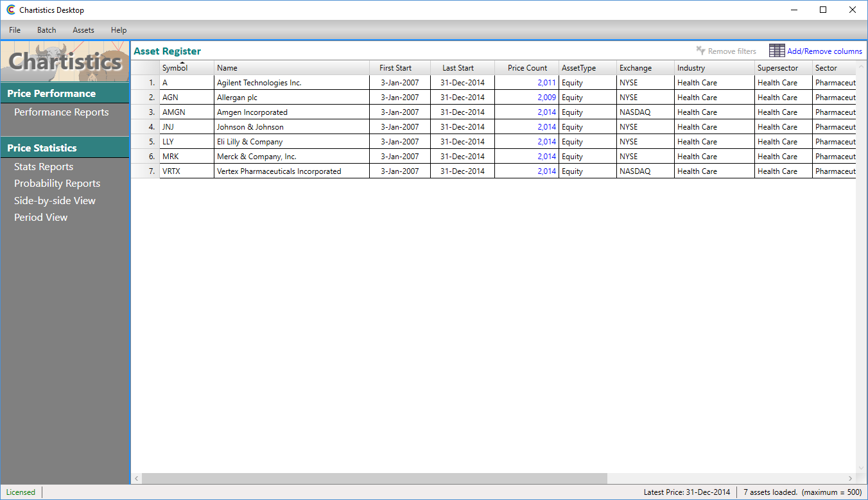This screenshot has width=868, height=500.
Task: Click the VRTX symbol cell
Action: coord(187,171)
